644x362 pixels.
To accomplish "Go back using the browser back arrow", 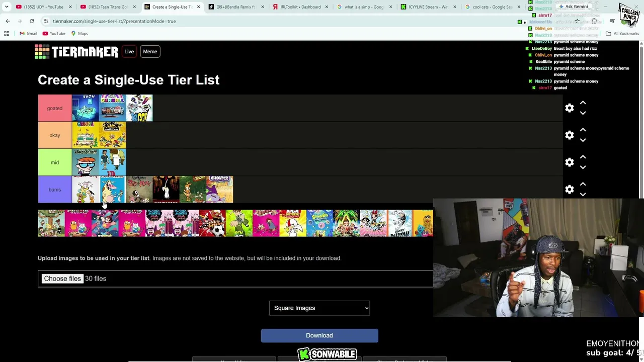I will [8, 21].
